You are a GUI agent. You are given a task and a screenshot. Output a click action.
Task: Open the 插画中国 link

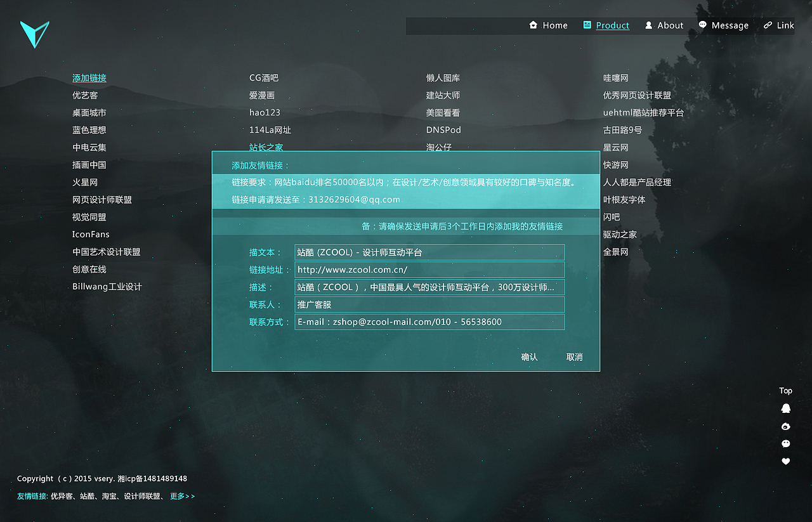click(x=89, y=165)
